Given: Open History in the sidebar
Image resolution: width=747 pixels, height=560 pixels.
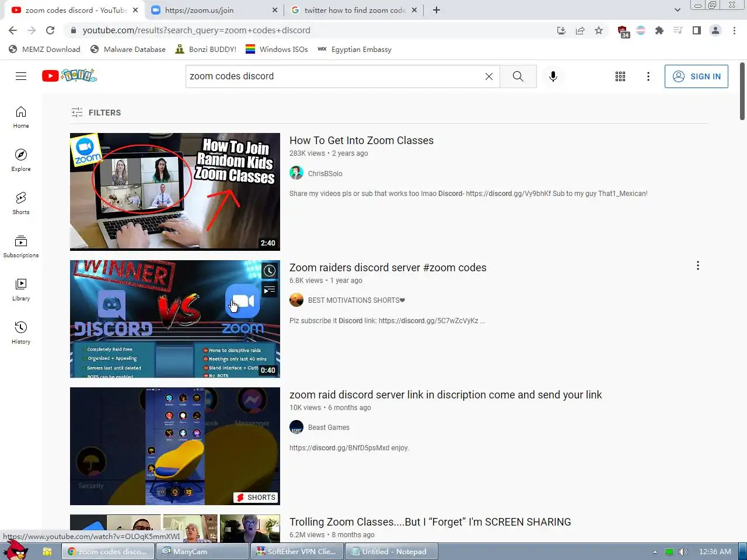Looking at the screenshot, I should [x=21, y=333].
